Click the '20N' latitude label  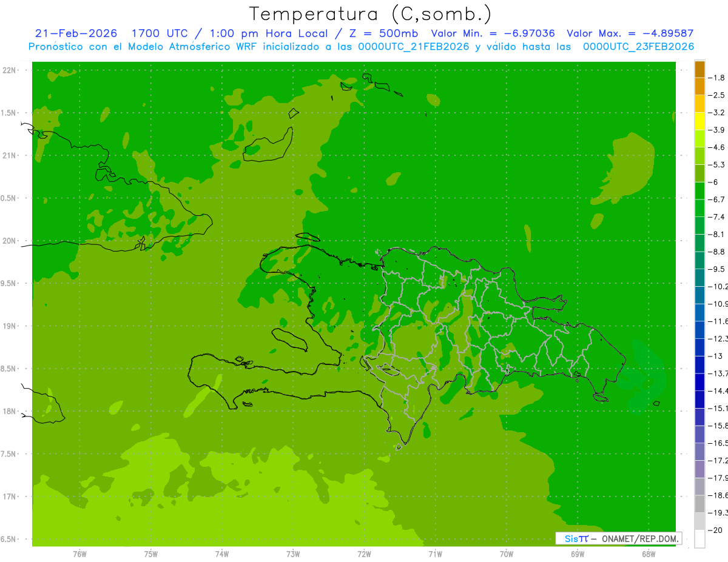tap(10, 241)
